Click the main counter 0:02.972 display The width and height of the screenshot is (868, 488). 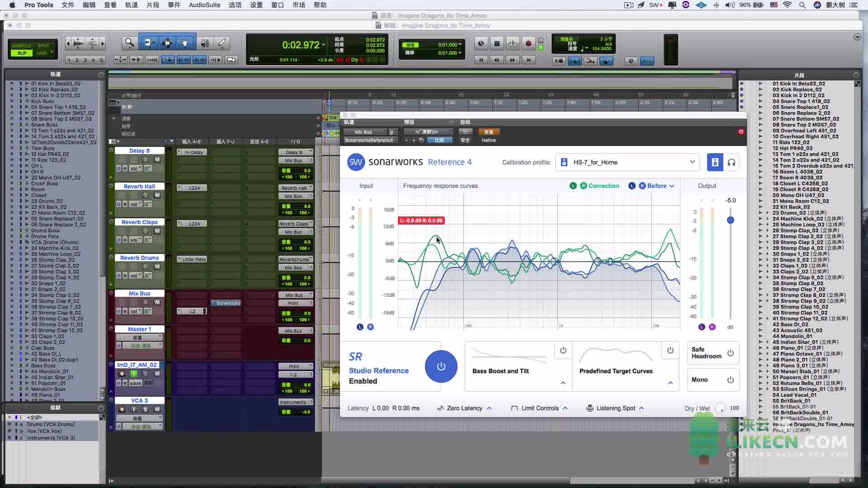pyautogui.click(x=301, y=45)
